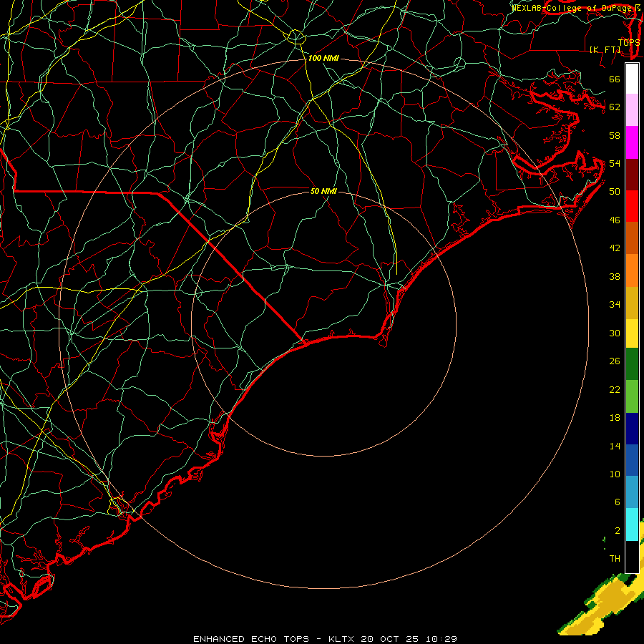The height and width of the screenshot is (644, 644).
Task: Pick the sky blue legend color block
Action: tap(632, 492)
